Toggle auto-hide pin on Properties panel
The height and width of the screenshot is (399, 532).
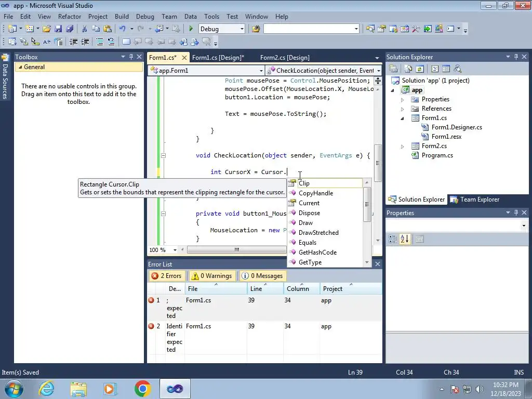click(x=516, y=212)
